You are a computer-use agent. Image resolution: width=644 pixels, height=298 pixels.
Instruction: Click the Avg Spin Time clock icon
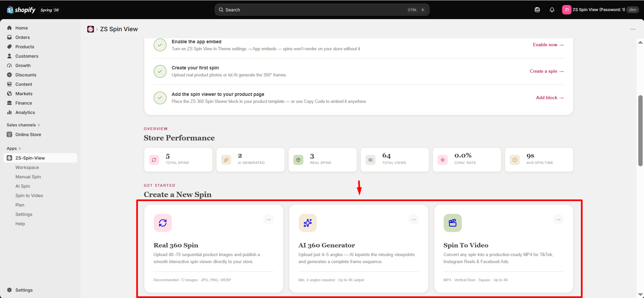tap(515, 160)
